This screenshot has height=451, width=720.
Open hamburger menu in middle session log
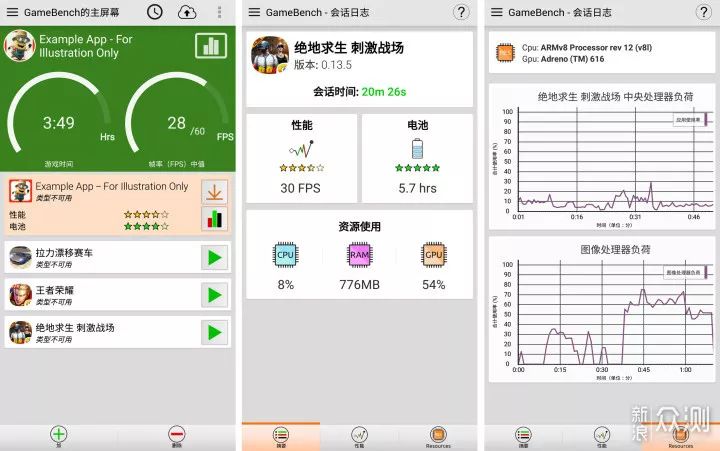[254, 12]
